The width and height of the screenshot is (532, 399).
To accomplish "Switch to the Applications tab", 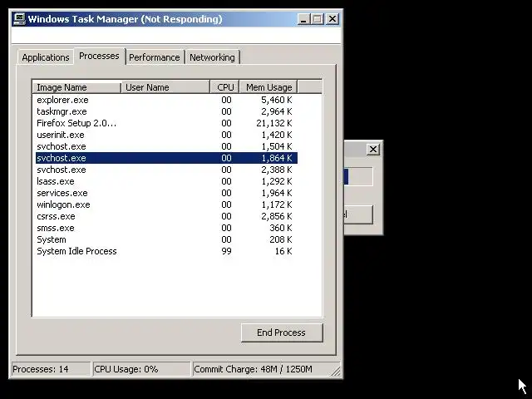I will (46, 57).
